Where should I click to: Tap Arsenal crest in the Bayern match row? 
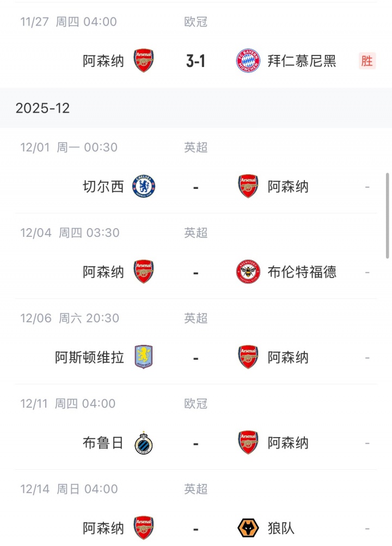[x=144, y=62]
